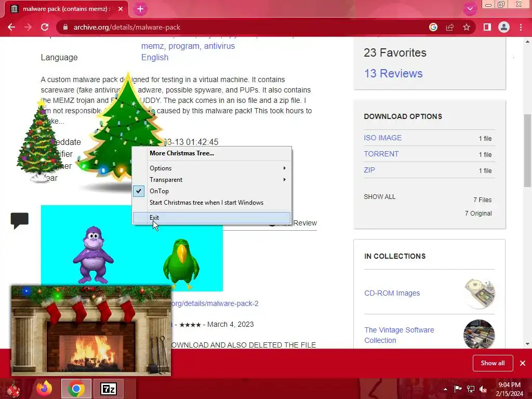Click the green parrot image
The height and width of the screenshot is (399, 532).
click(181, 263)
